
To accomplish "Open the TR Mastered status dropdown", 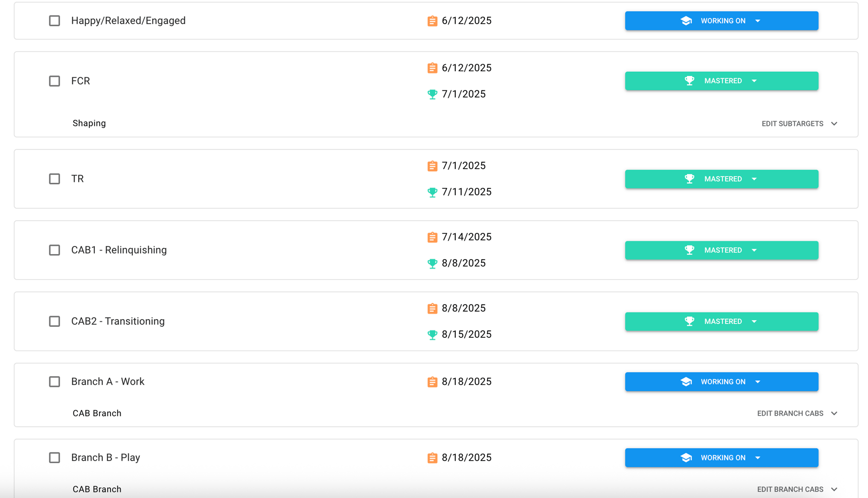I will click(x=754, y=179).
